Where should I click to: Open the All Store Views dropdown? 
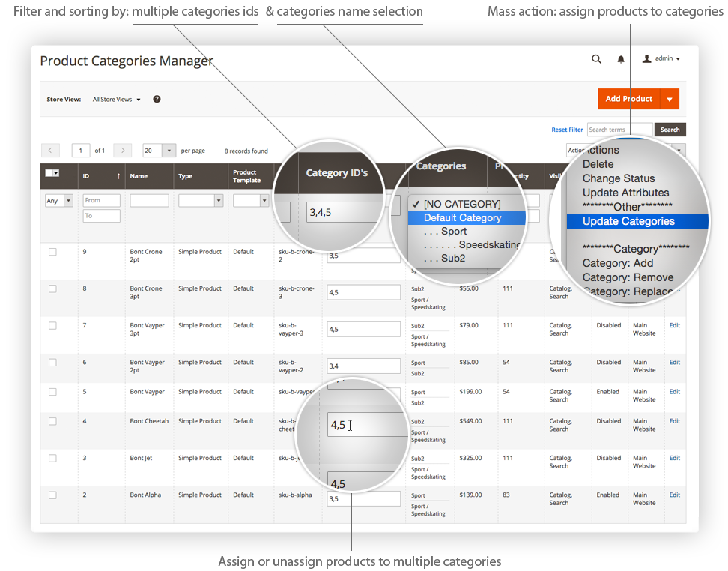(116, 100)
